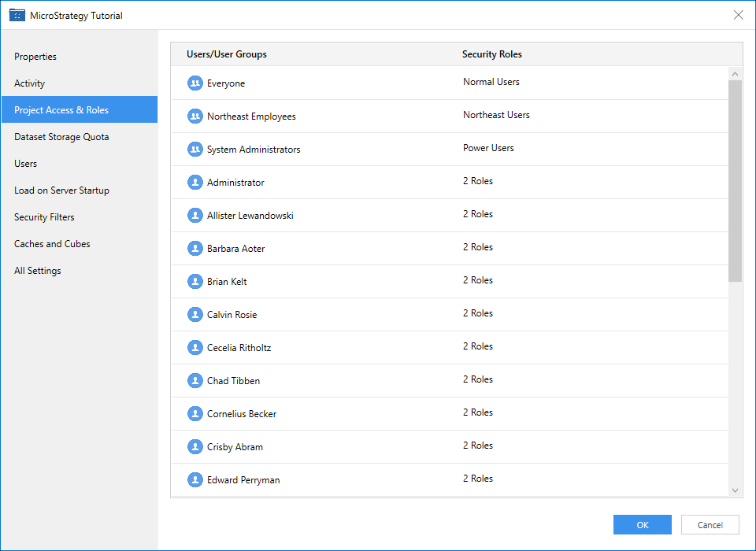756x551 pixels.
Task: Click the Administrator user icon
Action: 195,183
